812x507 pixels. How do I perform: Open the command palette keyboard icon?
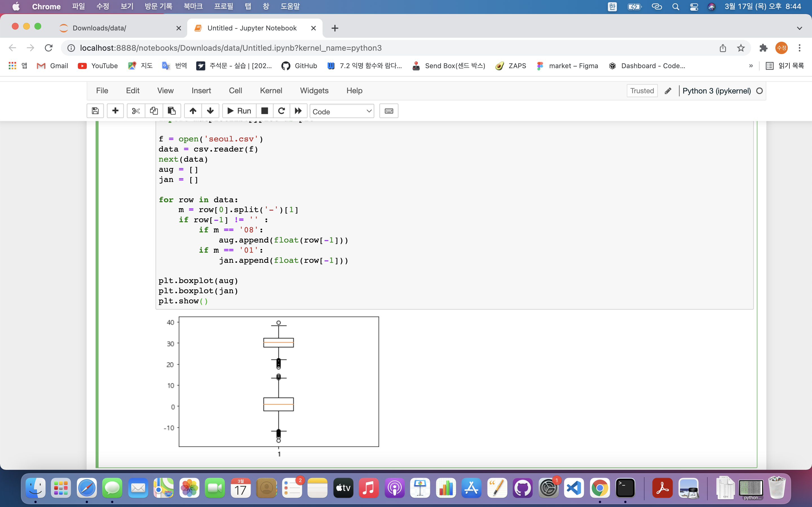[x=389, y=111]
